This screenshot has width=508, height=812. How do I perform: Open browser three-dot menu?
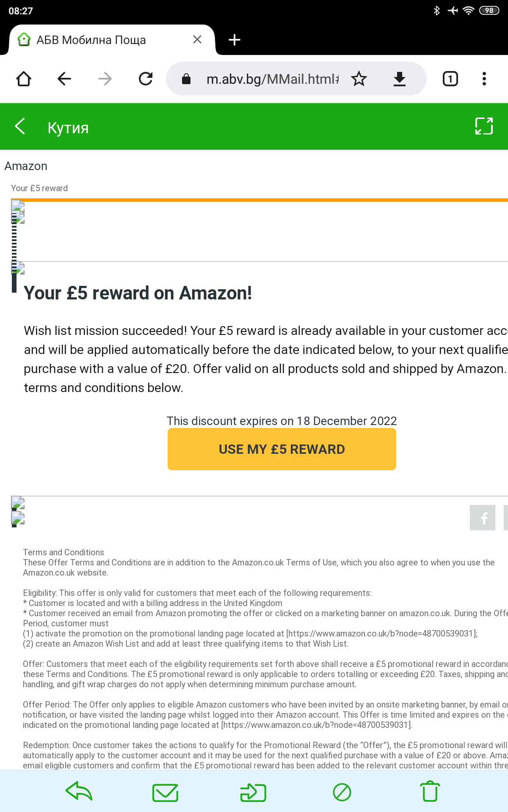coord(484,79)
